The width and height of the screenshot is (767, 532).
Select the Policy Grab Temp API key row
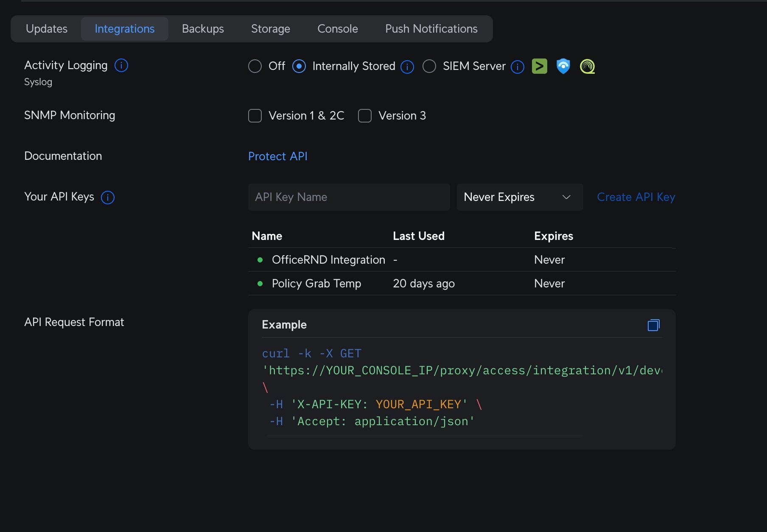tap(316, 284)
